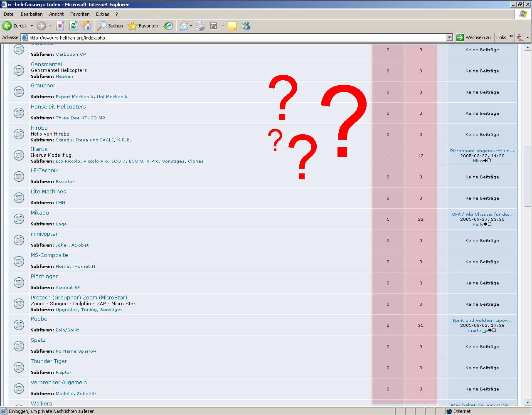Click the vertical scrollbar thumb

click(x=528, y=176)
